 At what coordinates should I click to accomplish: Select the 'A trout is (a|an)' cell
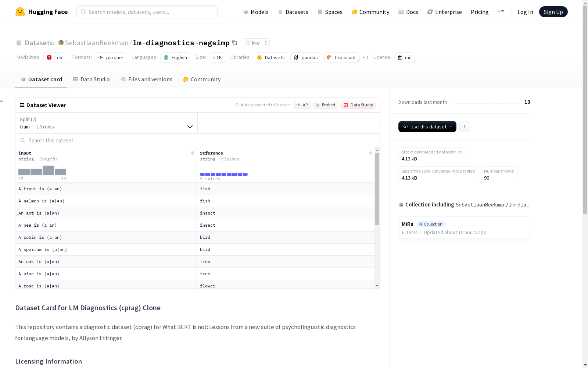(x=106, y=189)
